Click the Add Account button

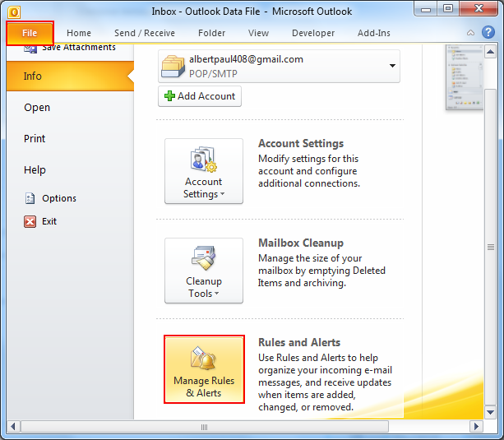pos(200,96)
